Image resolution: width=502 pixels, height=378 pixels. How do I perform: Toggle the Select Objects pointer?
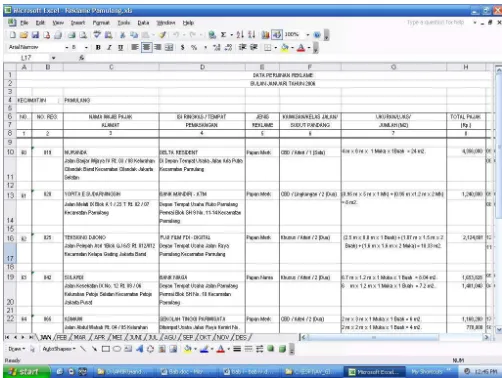[x=32, y=349]
